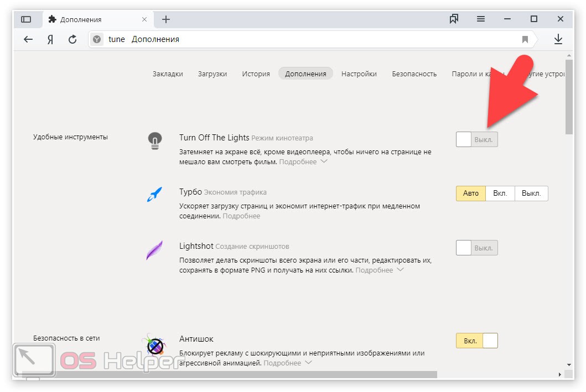Select the Дополнения tab

pyautogui.click(x=305, y=74)
